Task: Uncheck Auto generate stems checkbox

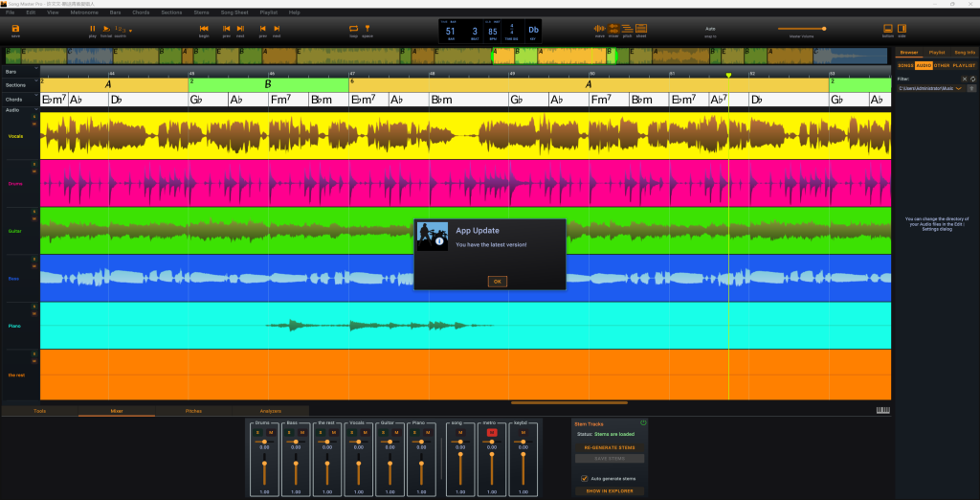Action: coord(585,478)
